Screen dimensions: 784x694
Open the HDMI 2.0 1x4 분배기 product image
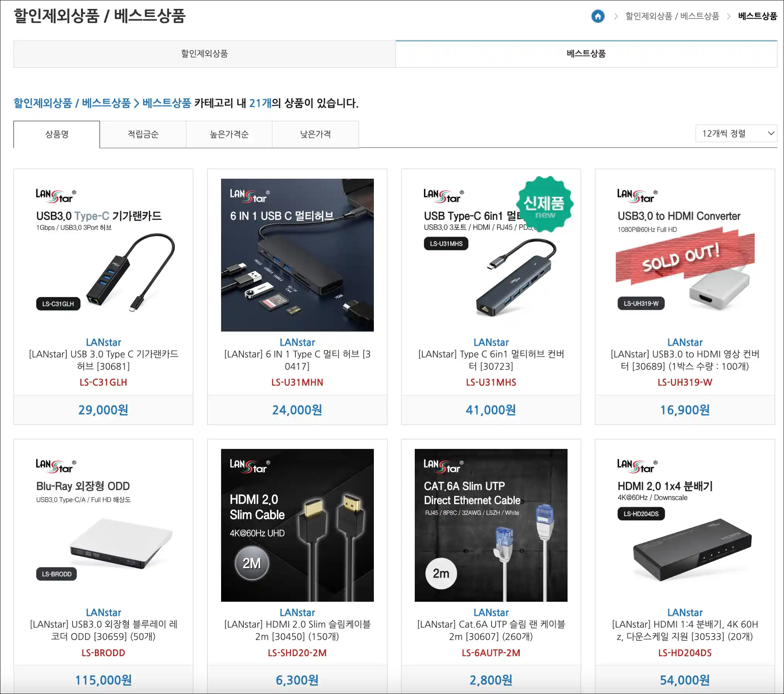[x=685, y=525]
